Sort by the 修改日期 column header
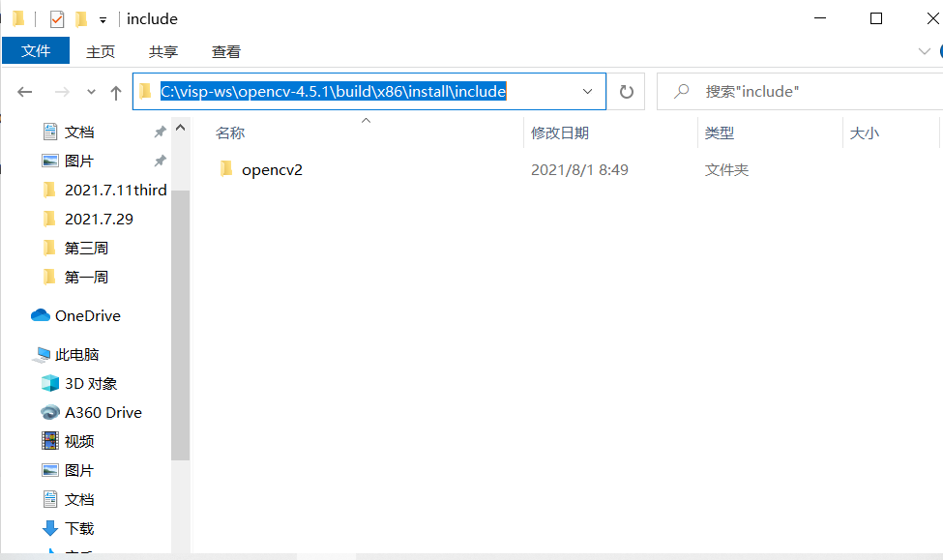 pos(559,133)
